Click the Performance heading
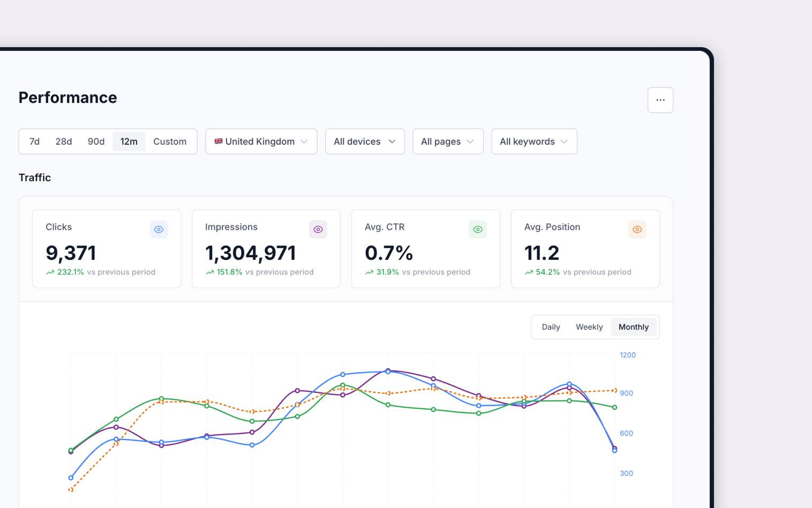Image resolution: width=812 pixels, height=508 pixels. 68,98
